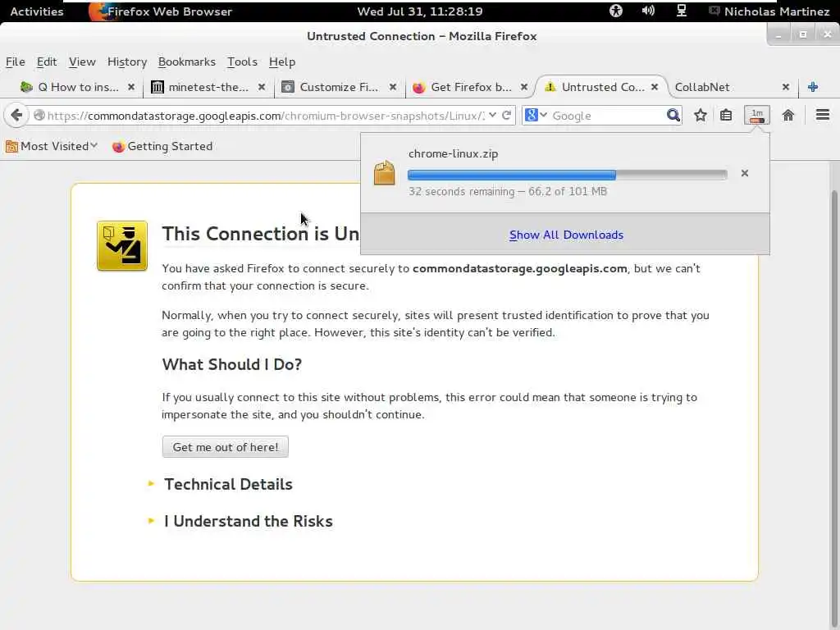Screen dimensions: 840x630
Task: Open the Tools menu
Action: (x=242, y=62)
